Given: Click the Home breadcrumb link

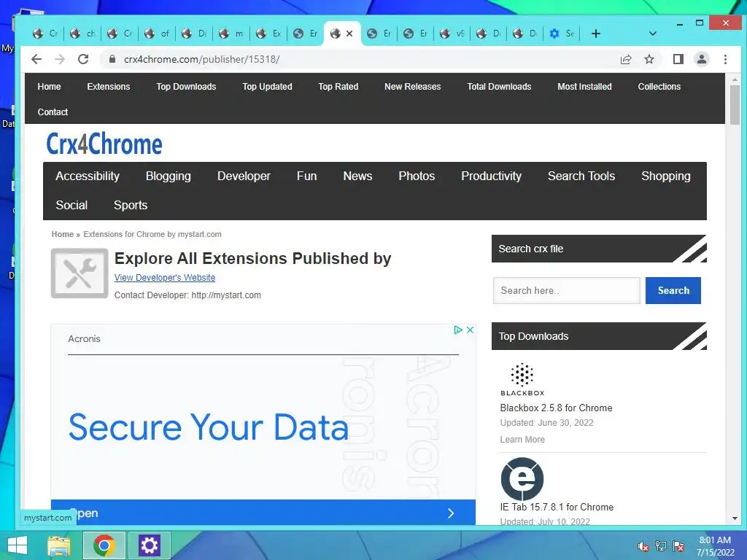Looking at the screenshot, I should 63,234.
